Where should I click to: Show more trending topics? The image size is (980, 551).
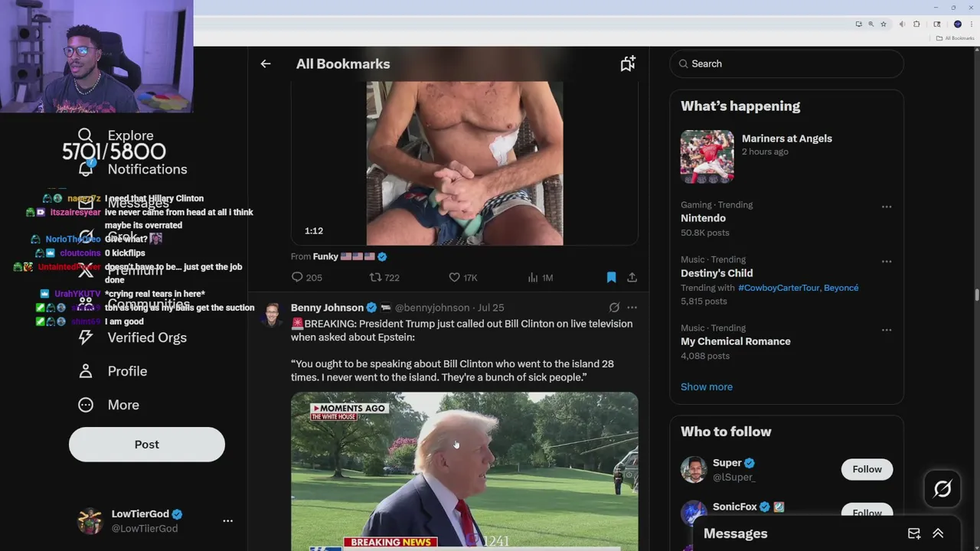(x=707, y=386)
